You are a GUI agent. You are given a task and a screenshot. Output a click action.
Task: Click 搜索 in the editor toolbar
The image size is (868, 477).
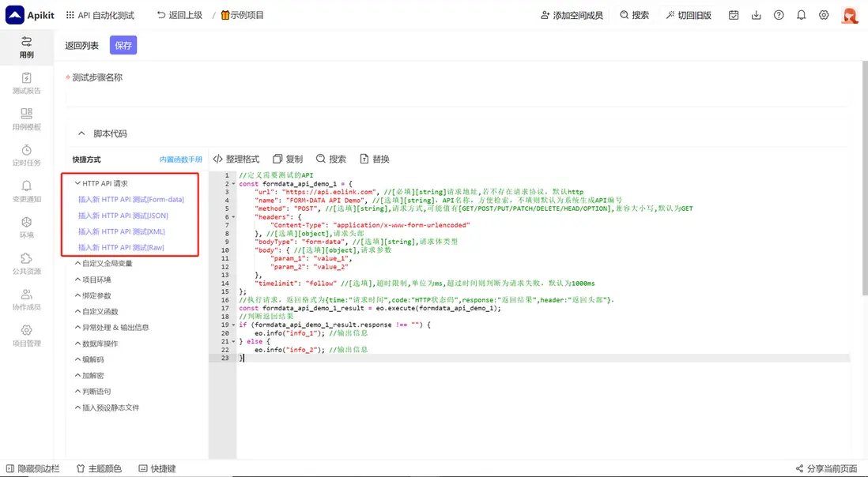pyautogui.click(x=331, y=160)
